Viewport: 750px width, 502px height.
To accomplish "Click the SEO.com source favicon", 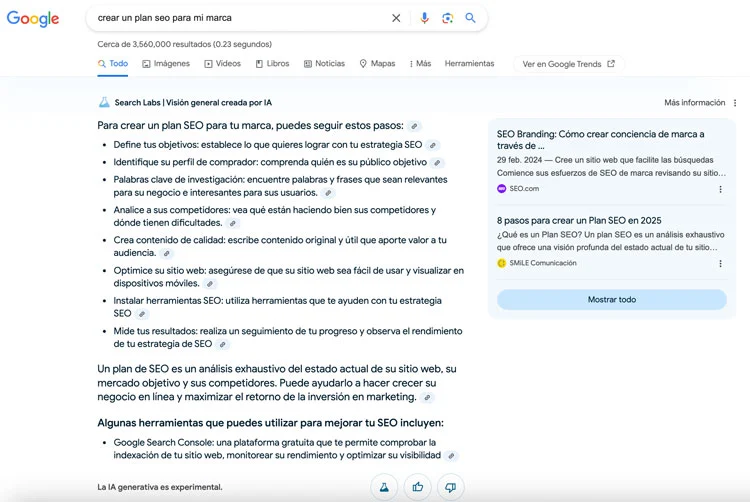I will 501,189.
